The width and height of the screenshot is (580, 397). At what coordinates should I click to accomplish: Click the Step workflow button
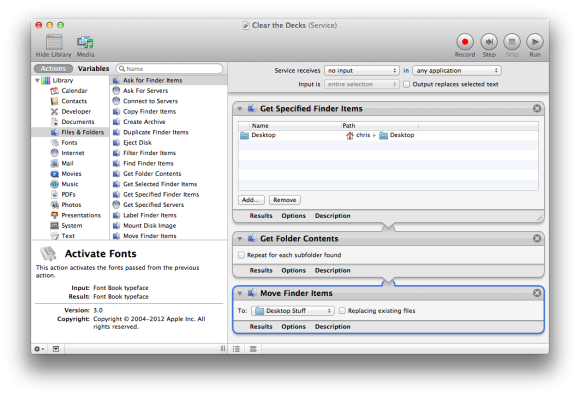pos(489,42)
